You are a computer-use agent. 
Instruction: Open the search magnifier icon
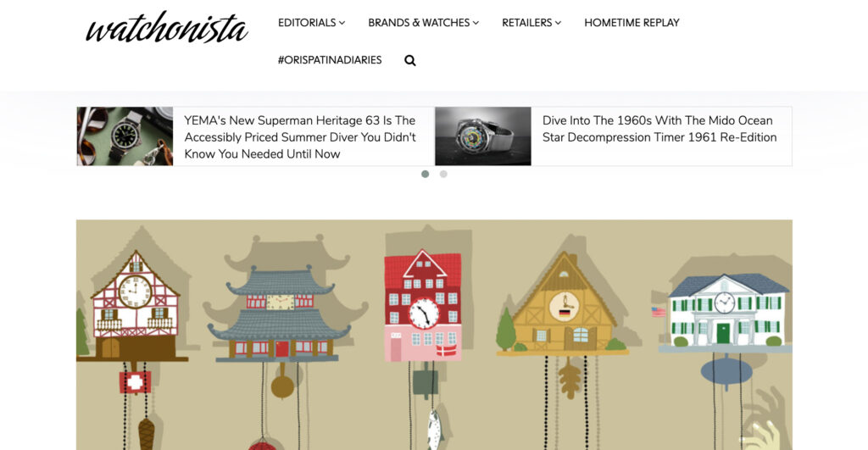coord(409,60)
